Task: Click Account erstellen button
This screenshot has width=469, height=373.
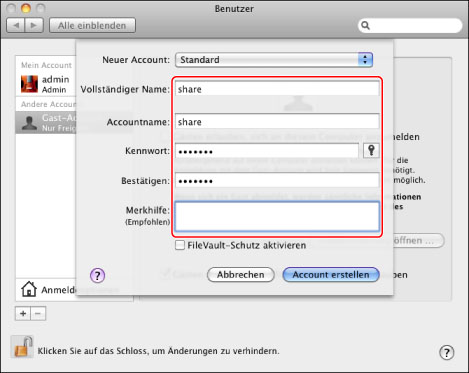Action: 331,275
